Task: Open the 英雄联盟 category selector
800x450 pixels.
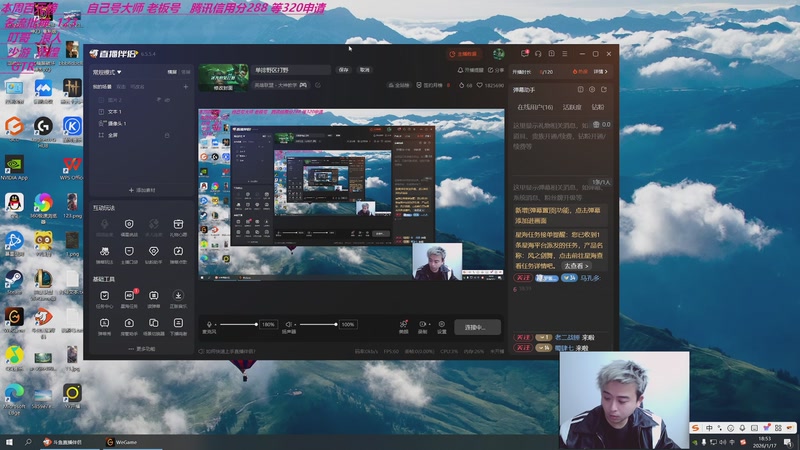Action: click(x=281, y=85)
